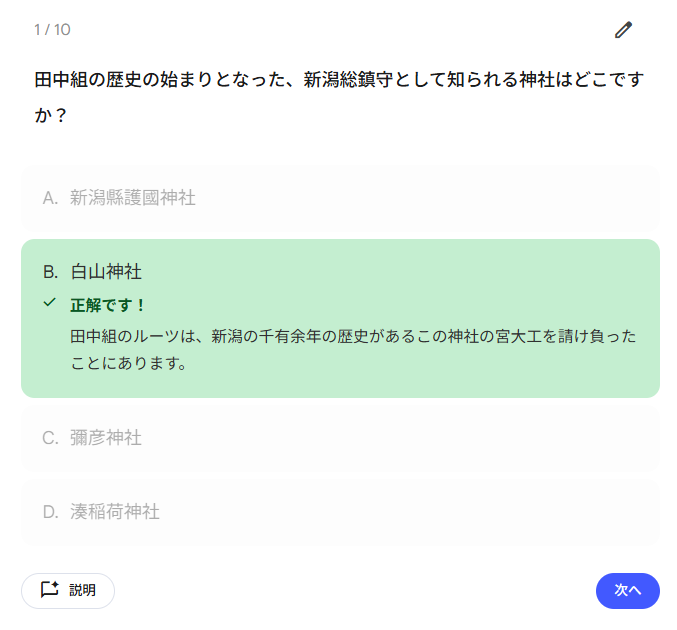Click the "B." option letter
This screenshot has width=677, height=630.
click(x=51, y=271)
